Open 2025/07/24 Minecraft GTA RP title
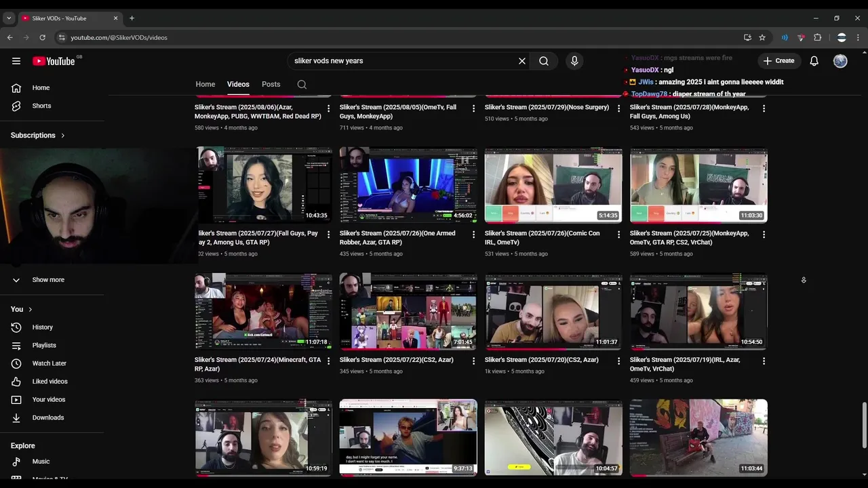868x488 pixels. point(258,364)
